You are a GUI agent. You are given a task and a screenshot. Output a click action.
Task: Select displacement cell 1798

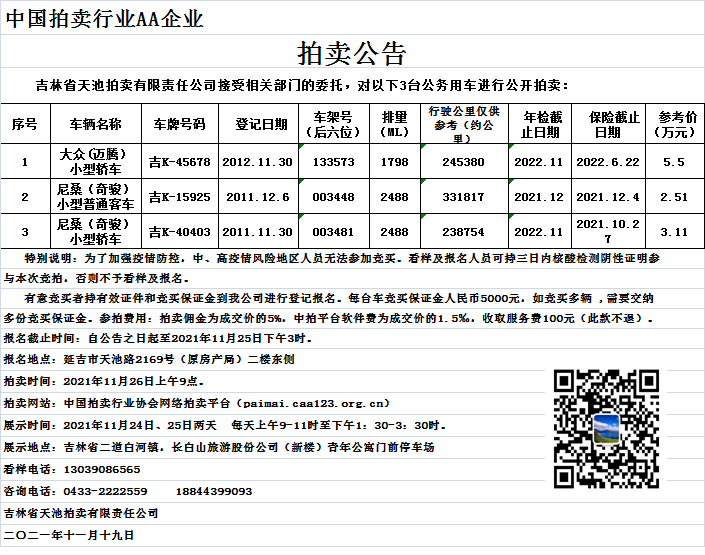[395, 161]
